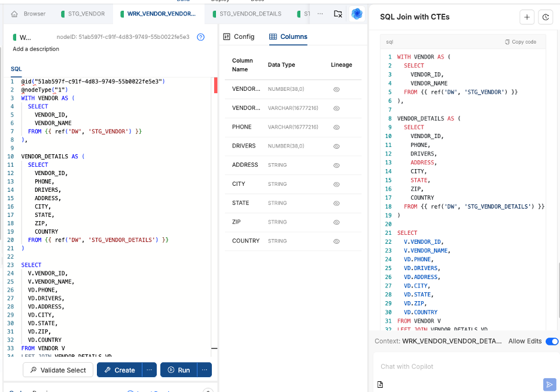Click the SQL Join with CTEs chat title
560x392 pixels.
(415, 17)
